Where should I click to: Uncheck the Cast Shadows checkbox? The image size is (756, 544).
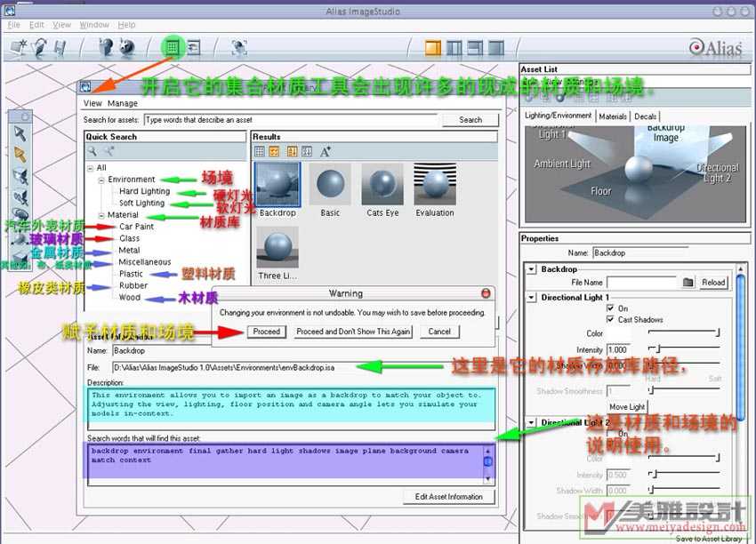tap(609, 319)
